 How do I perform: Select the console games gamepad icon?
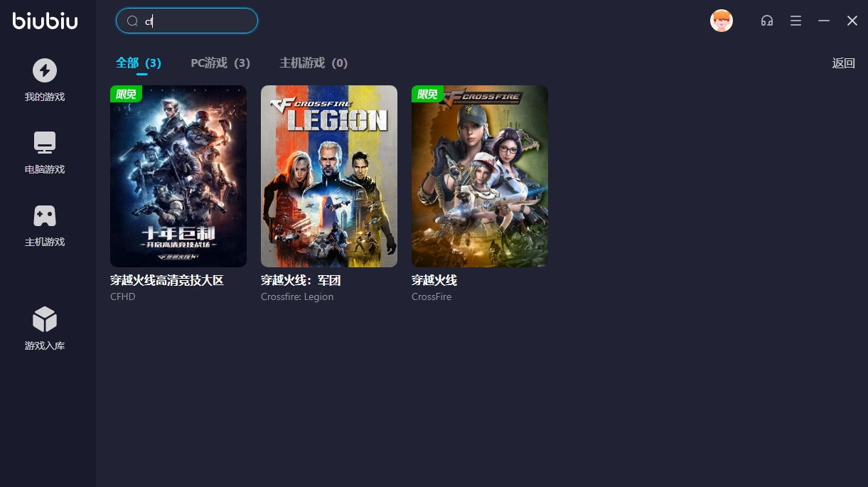(x=45, y=215)
